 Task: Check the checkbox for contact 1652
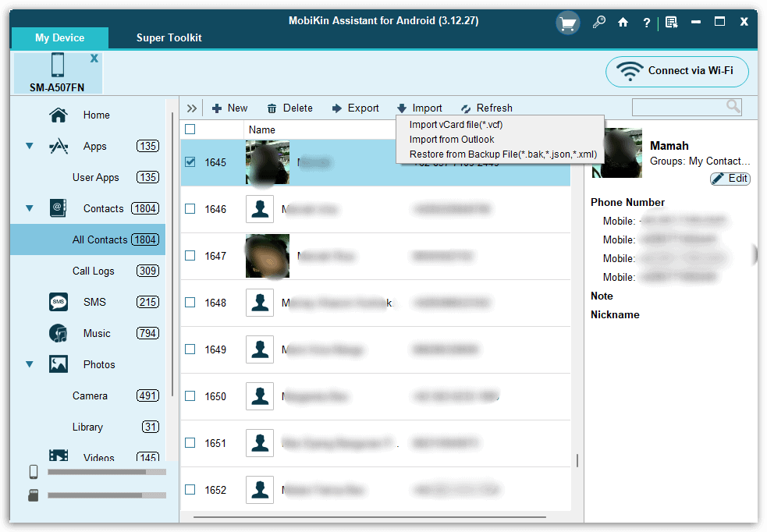(190, 490)
